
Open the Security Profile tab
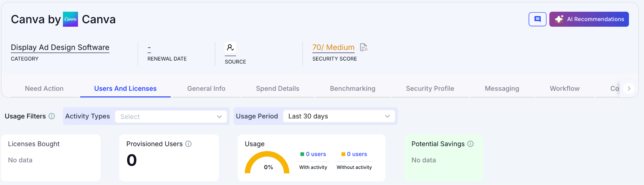coord(430,89)
